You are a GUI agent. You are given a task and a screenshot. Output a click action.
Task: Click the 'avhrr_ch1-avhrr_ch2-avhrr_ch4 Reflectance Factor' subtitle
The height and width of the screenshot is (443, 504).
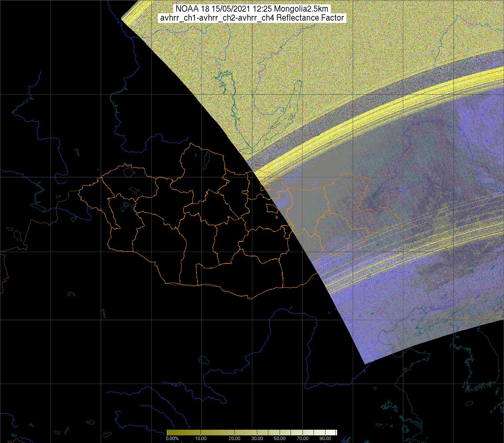tap(252, 18)
